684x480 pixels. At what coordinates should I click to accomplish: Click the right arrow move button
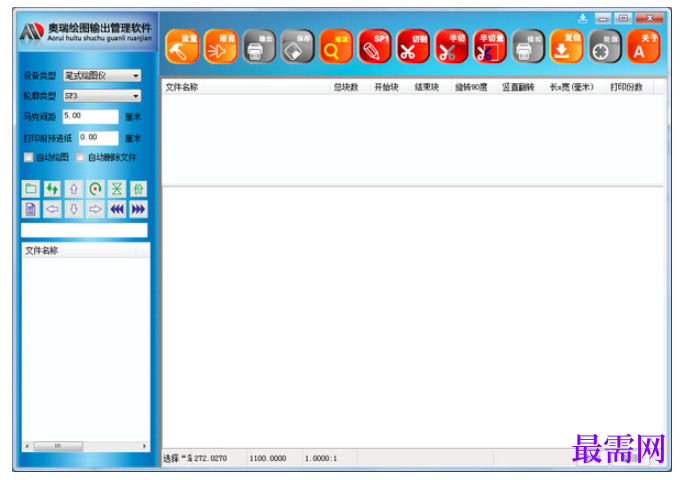click(95, 209)
